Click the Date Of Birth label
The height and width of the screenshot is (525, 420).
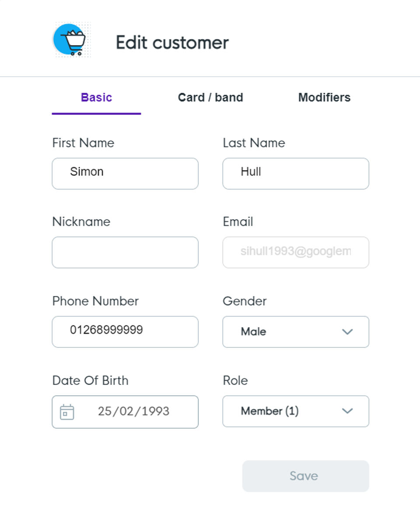pos(90,381)
